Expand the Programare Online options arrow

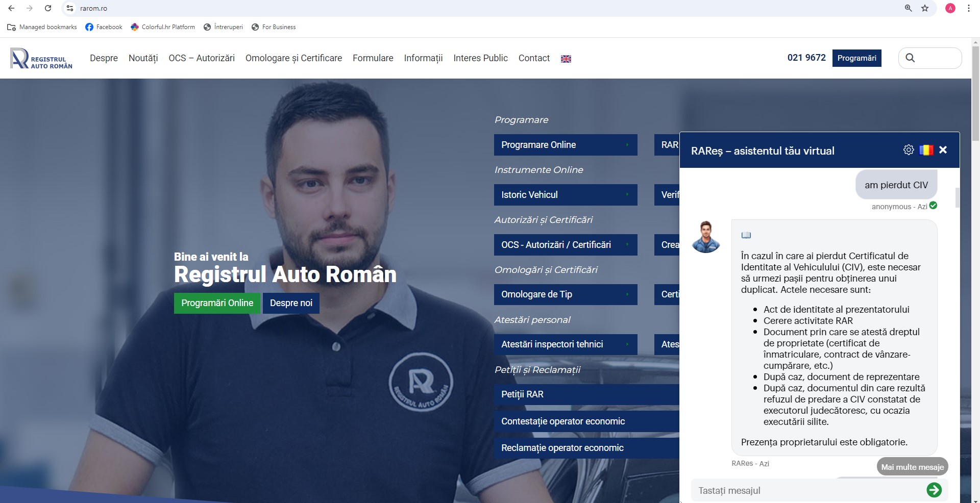(x=627, y=145)
